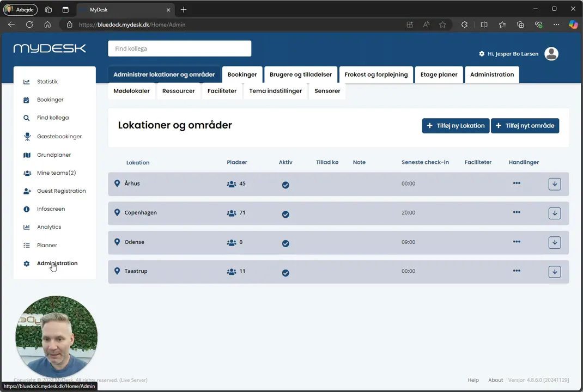Switch to the Etage planer tab
583x392 pixels.
point(439,75)
